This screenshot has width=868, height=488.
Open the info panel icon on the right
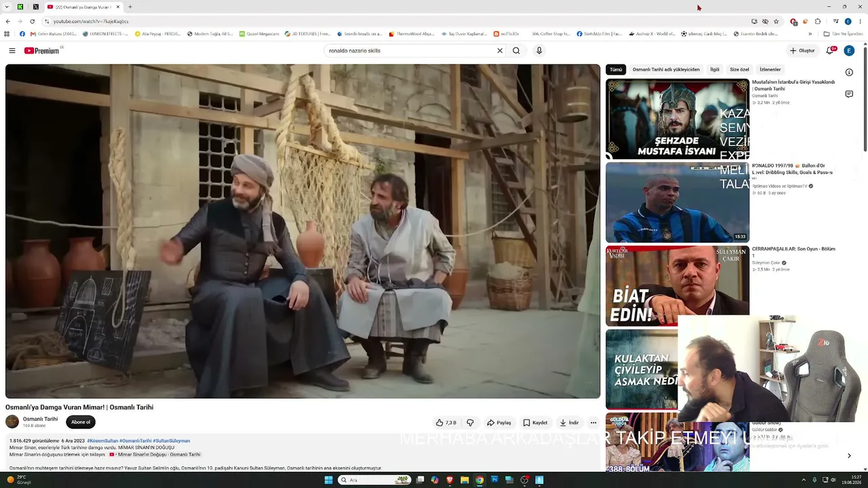click(x=849, y=73)
